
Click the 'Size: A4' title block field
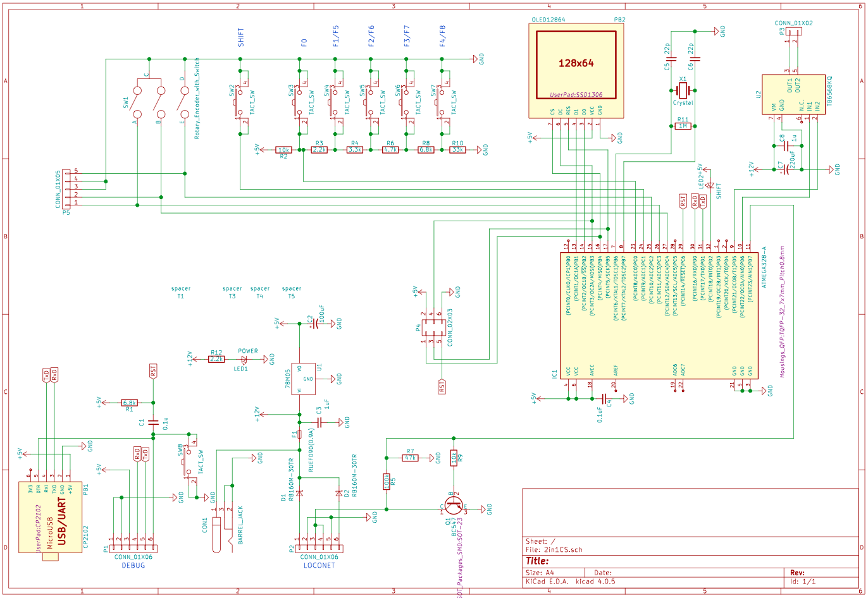pyautogui.click(x=540, y=572)
